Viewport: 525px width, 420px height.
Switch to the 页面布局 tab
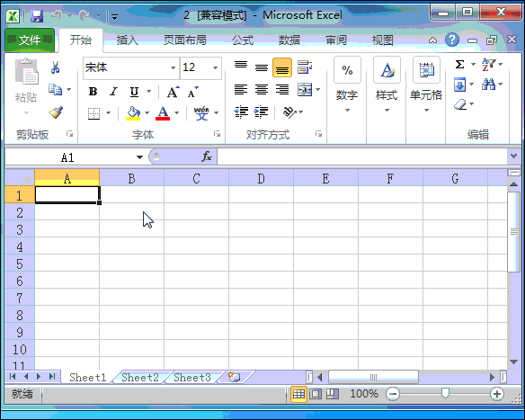click(x=185, y=40)
